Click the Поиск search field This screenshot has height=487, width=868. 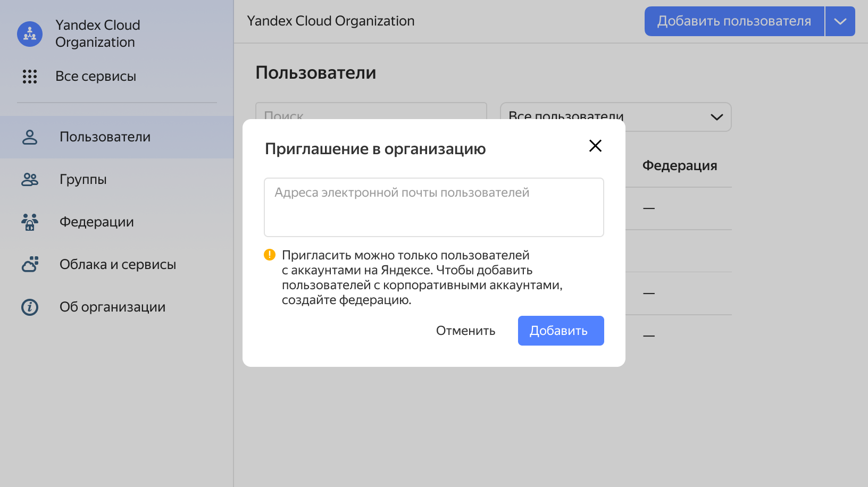pos(371,111)
